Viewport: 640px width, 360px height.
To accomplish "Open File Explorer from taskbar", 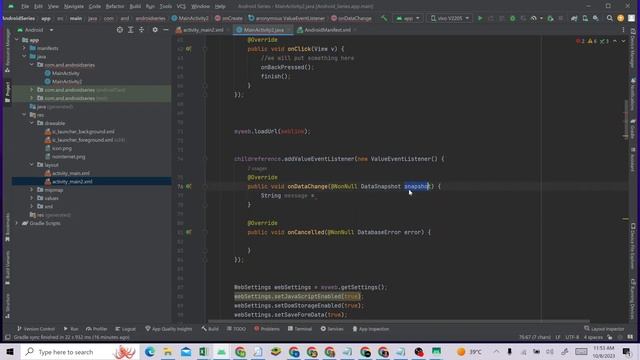I will coord(167,352).
